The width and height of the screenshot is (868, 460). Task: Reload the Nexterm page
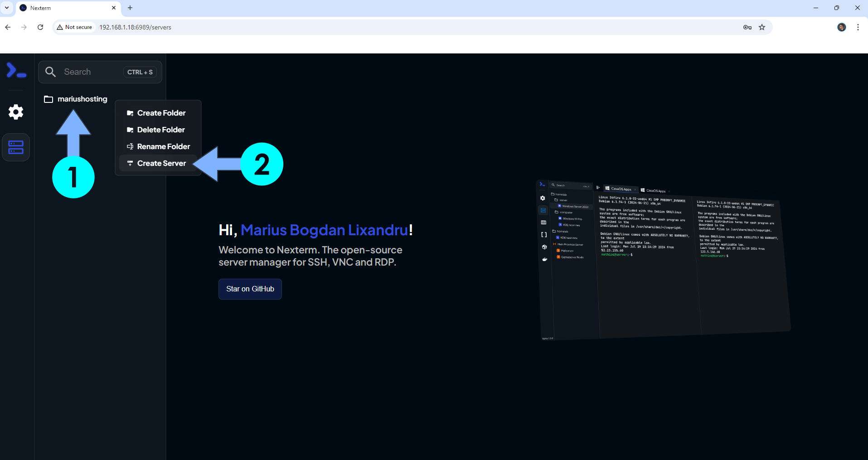[x=40, y=27]
